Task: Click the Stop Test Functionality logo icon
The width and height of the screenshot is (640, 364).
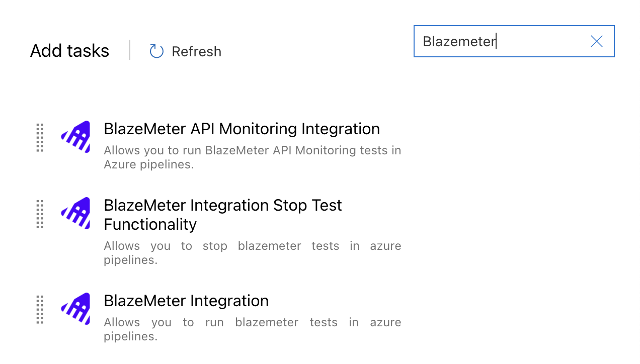Action: [76, 213]
